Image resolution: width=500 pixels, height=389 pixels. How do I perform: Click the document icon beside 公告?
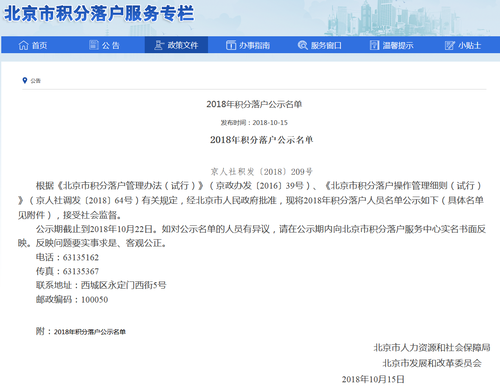(x=94, y=45)
